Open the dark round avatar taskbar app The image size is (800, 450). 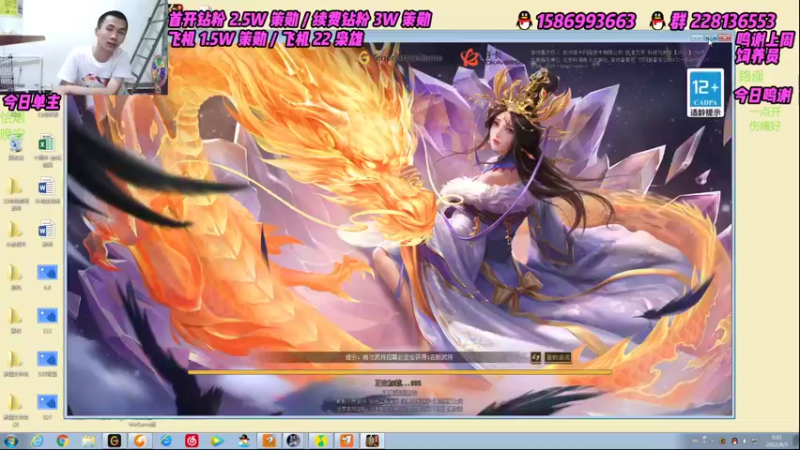click(293, 441)
